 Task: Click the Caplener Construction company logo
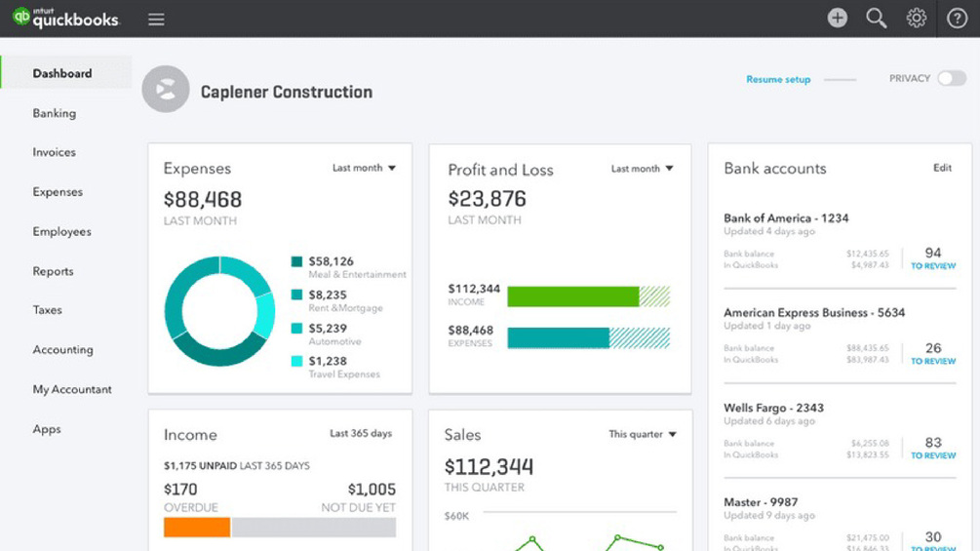coord(166,90)
